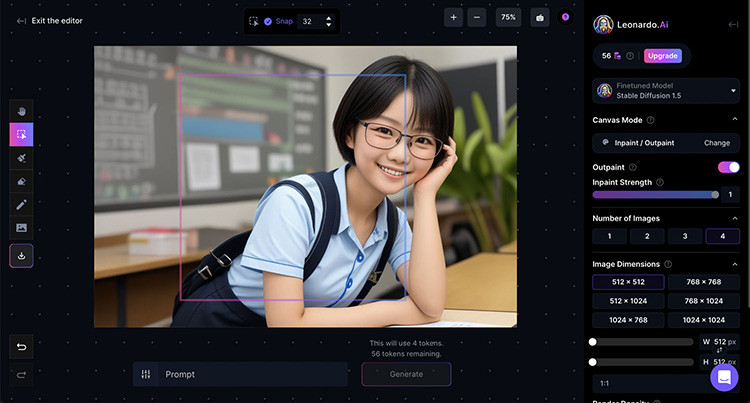Click the Upgrade button
The width and height of the screenshot is (750, 403).
click(x=663, y=56)
